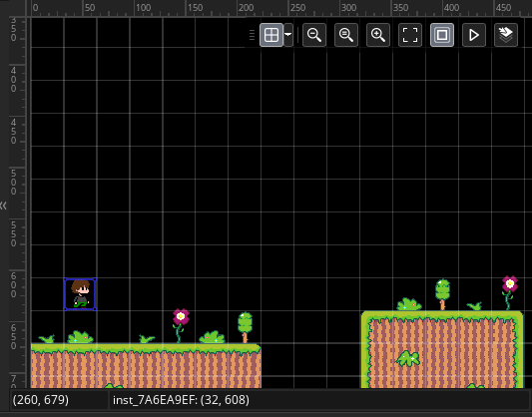Select the brown-haired player character instance
The image size is (532, 417).
click(80, 294)
